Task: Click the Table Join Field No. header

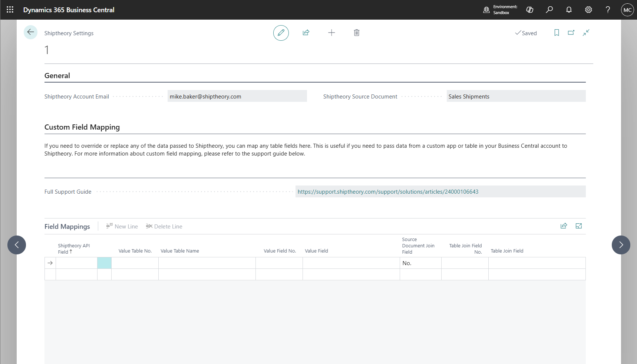Action: pos(466,249)
